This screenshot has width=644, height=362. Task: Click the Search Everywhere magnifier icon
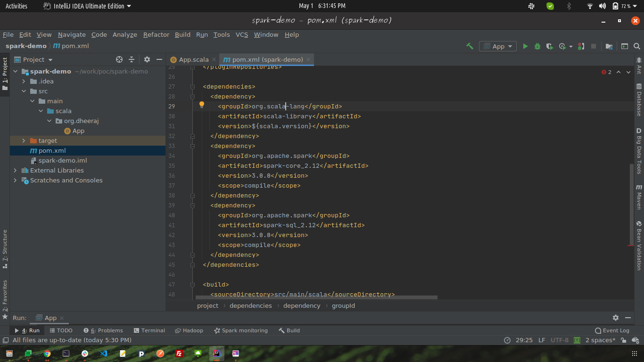point(637,46)
